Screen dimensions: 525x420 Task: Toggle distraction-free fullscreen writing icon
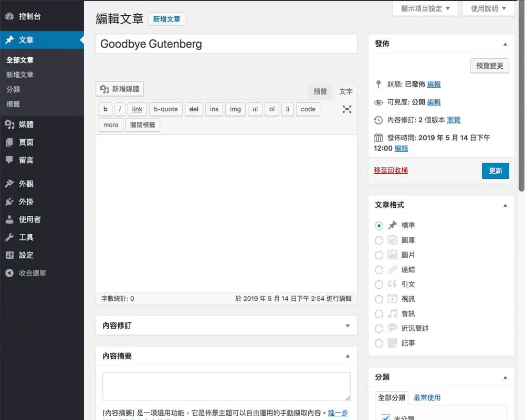click(347, 109)
